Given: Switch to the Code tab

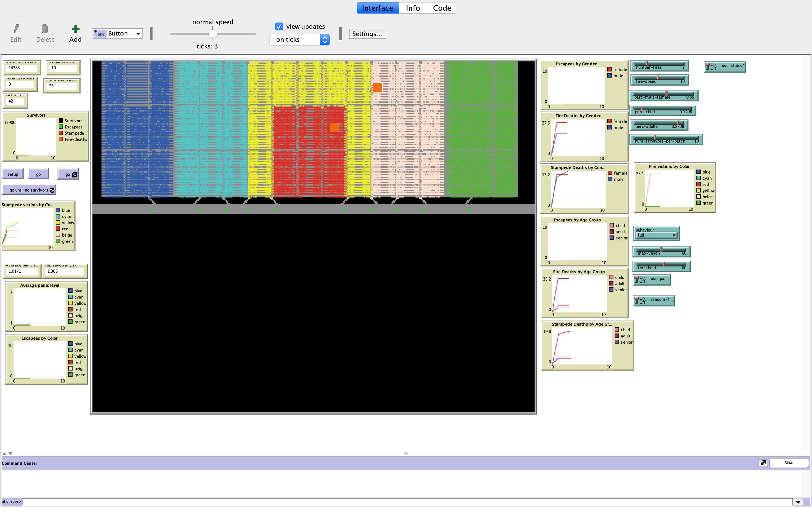Looking at the screenshot, I should (x=441, y=8).
